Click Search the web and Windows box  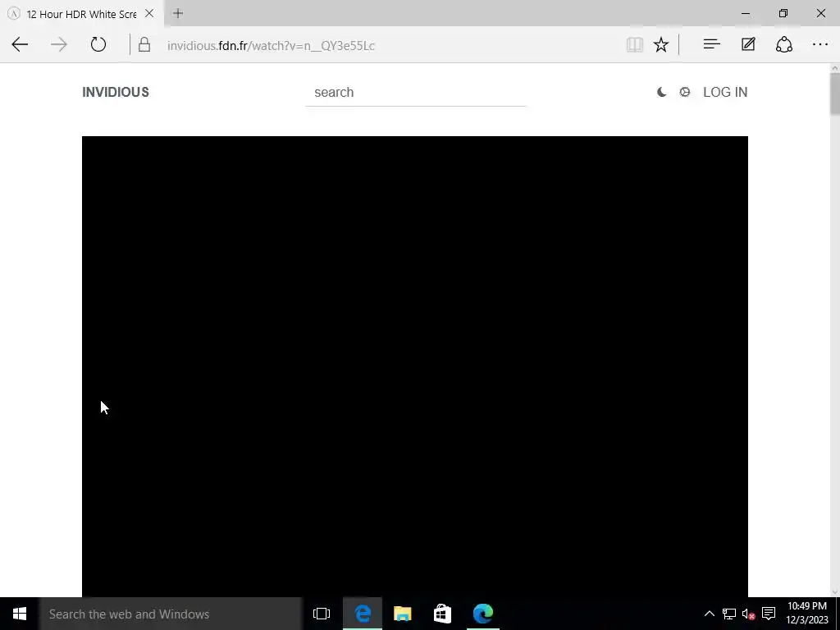click(x=171, y=614)
